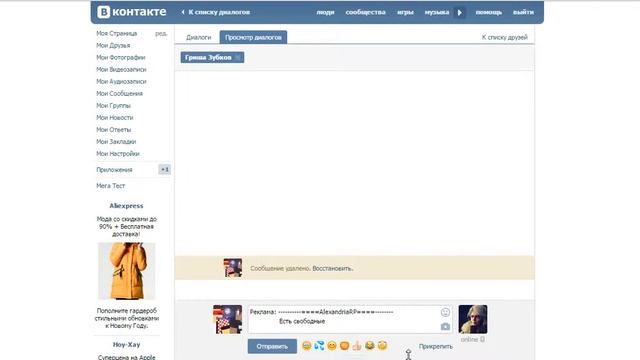Open Мои Видеозаписи in sidebar

tap(121, 69)
